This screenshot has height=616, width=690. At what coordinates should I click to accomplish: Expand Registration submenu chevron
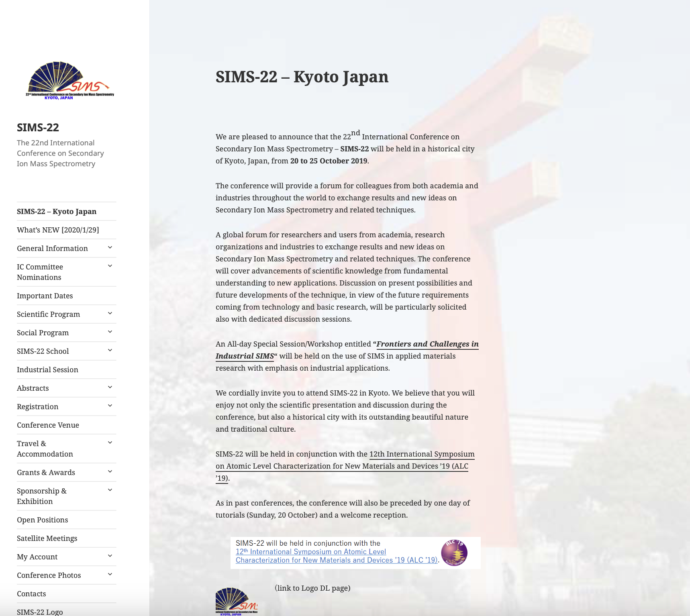110,406
